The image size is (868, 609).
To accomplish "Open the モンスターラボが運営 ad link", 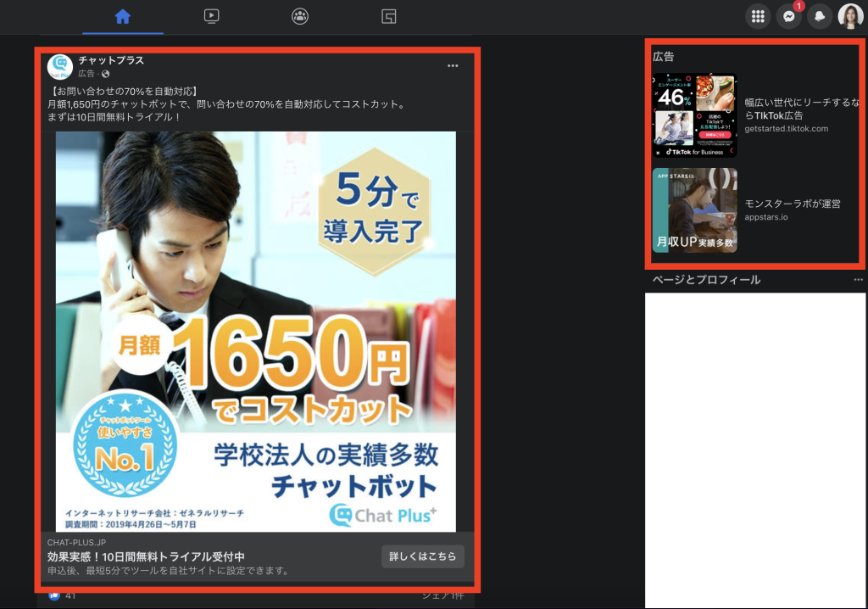I will 793,204.
